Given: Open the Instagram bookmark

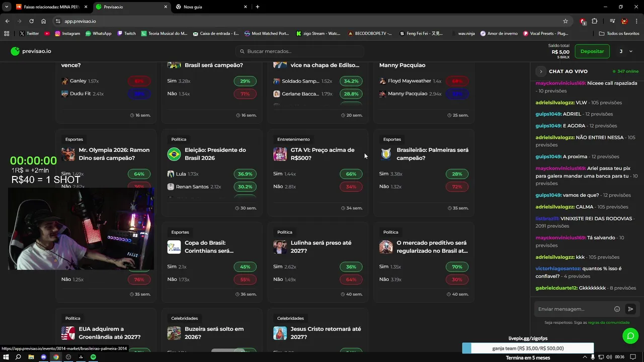Looking at the screenshot, I should [x=67, y=34].
